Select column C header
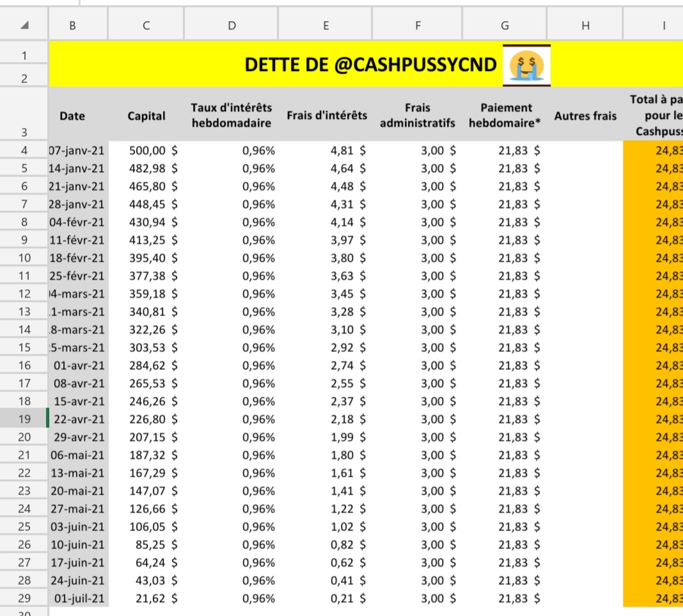Screen dimensions: 683x616 tap(146, 26)
